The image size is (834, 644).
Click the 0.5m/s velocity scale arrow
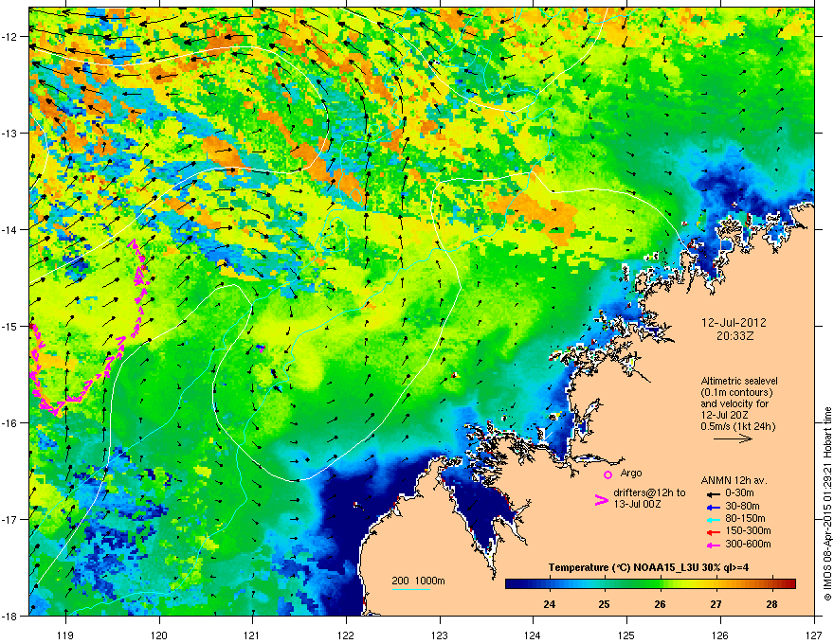(x=733, y=438)
